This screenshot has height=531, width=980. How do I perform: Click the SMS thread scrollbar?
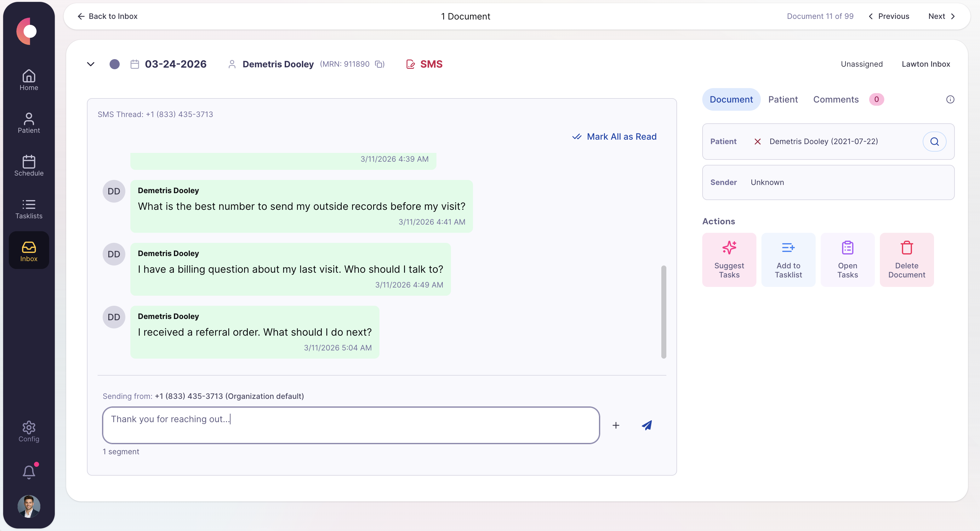pos(663,312)
